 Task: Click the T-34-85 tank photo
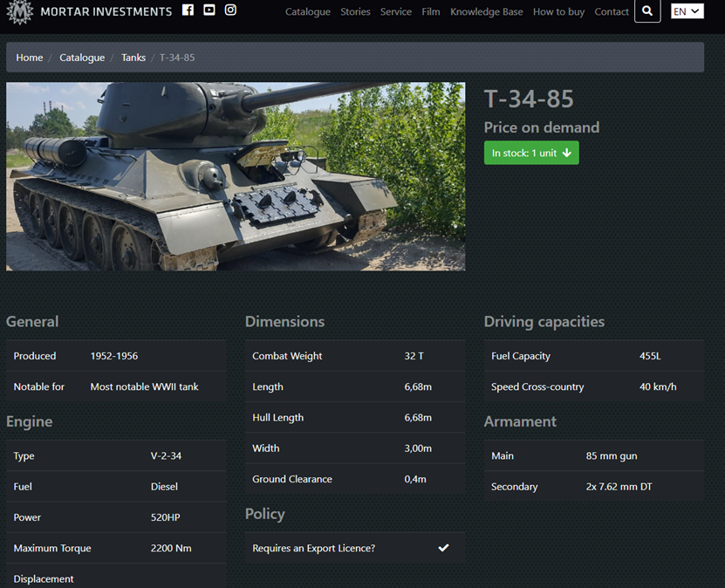pyautogui.click(x=236, y=176)
